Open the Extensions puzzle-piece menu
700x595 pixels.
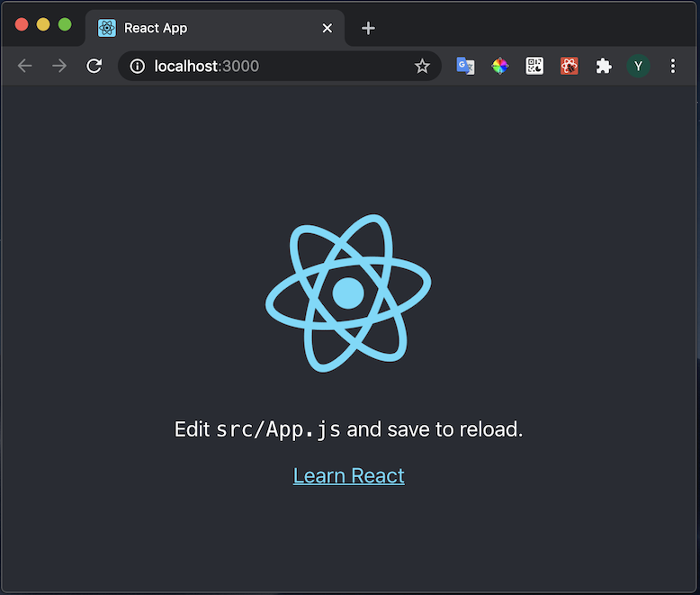click(604, 66)
